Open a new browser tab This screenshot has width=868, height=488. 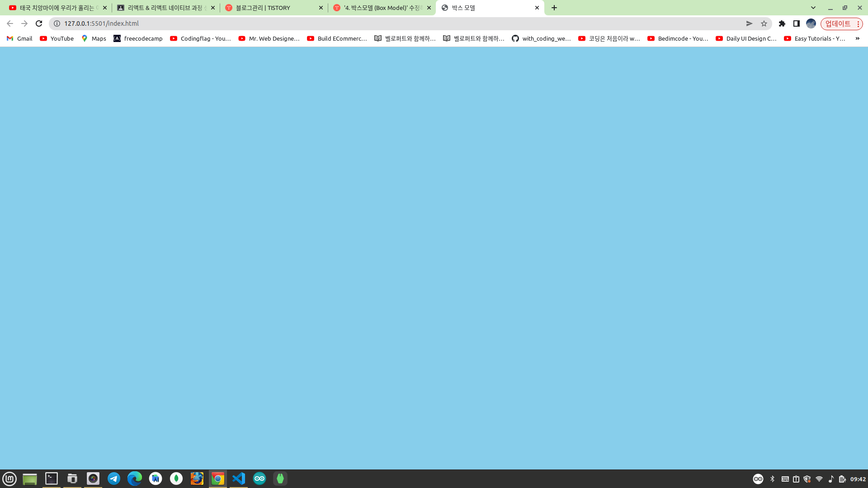554,8
